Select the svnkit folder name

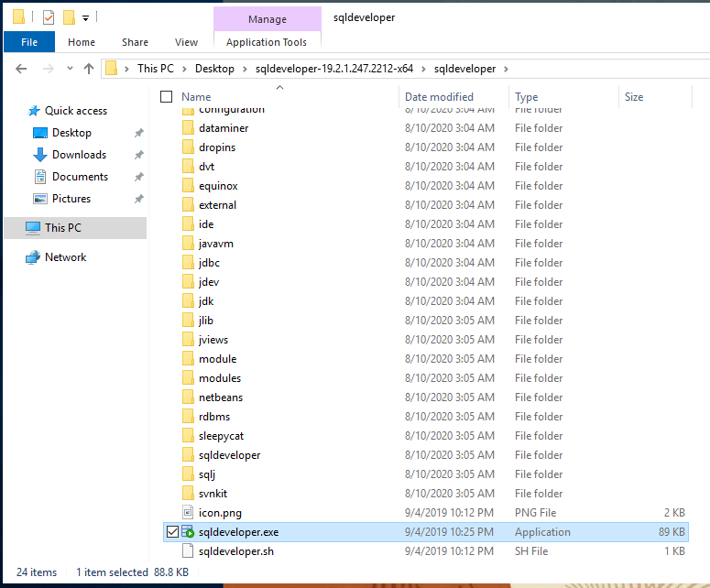213,494
